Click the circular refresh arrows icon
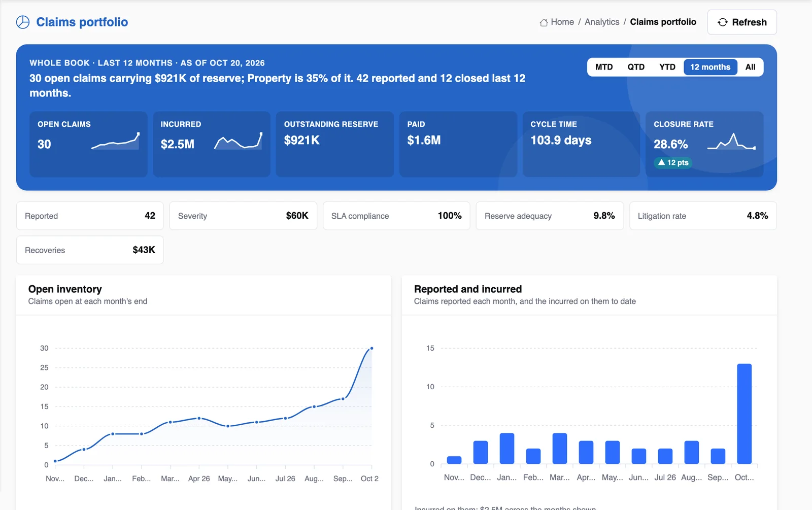 (723, 22)
